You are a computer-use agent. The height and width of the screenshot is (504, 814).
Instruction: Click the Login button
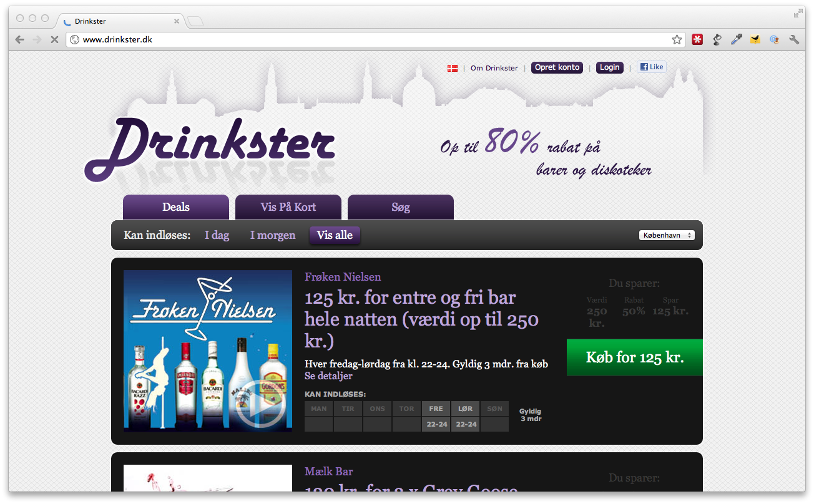[610, 67]
